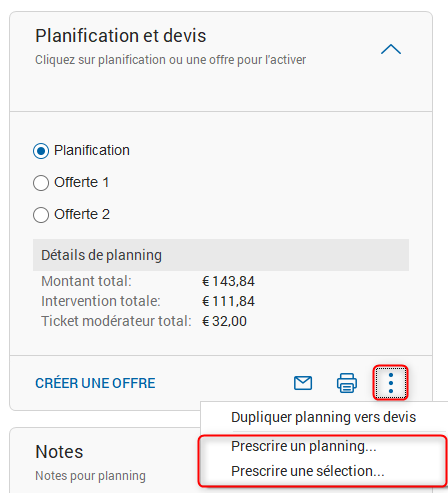The width and height of the screenshot is (448, 493).
Task: Click the envelope icon to email planning
Action: pos(303,383)
